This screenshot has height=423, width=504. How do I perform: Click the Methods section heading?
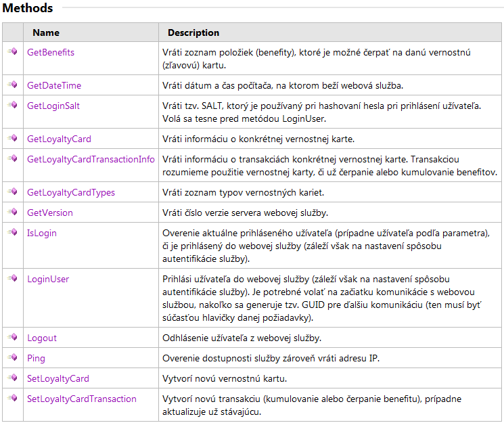point(28,8)
